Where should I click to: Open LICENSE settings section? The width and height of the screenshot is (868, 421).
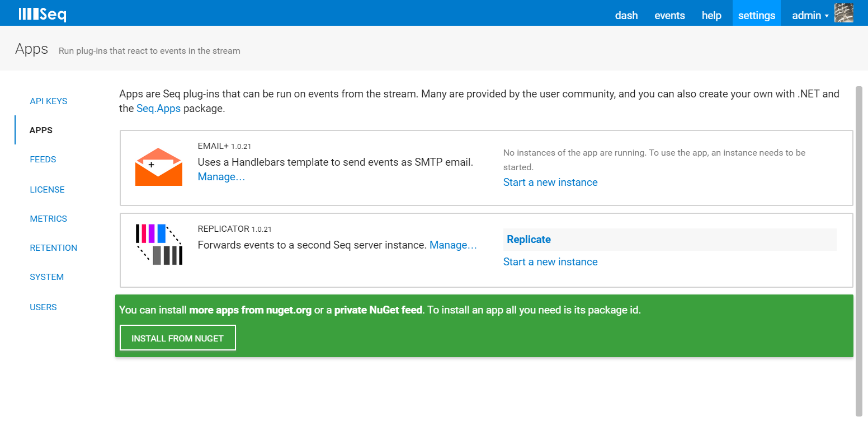(x=47, y=190)
